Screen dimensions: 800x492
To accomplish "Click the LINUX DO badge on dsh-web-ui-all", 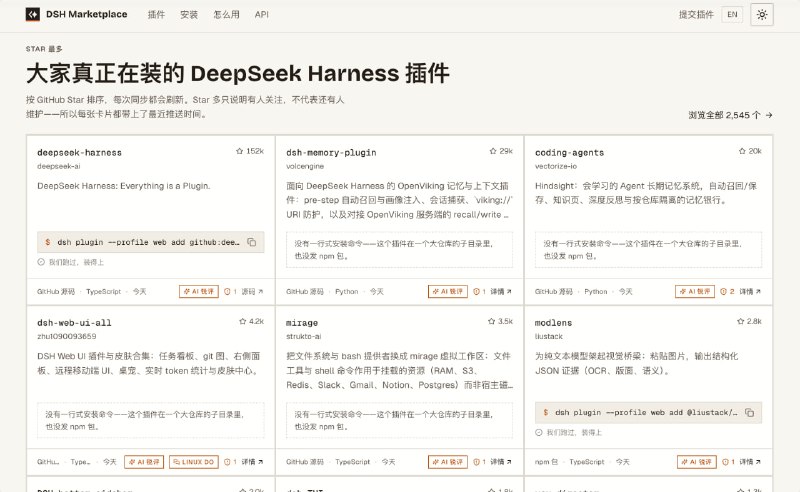I will click(193, 462).
